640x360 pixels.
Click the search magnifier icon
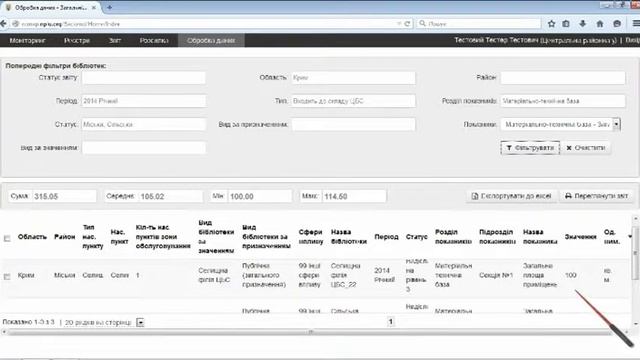pos(423,24)
